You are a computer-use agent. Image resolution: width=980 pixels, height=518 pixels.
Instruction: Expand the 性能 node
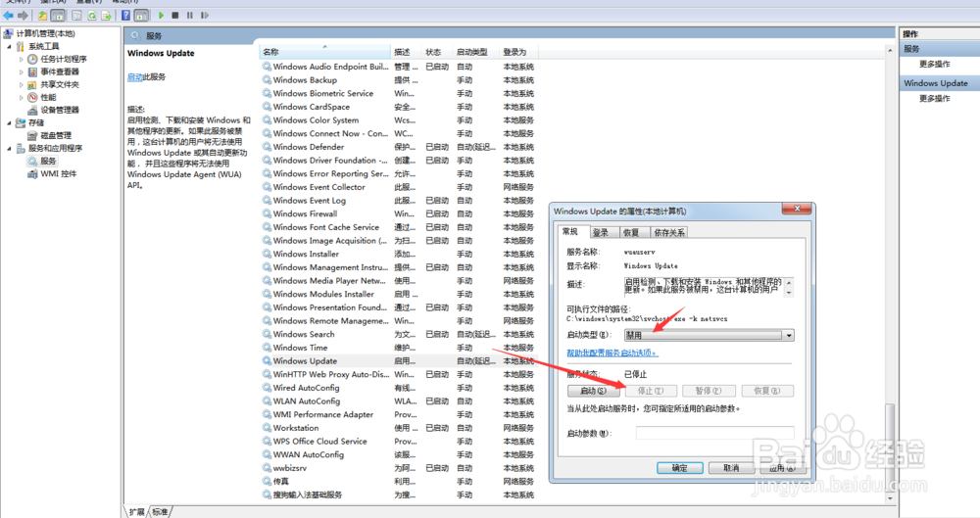coord(22,98)
